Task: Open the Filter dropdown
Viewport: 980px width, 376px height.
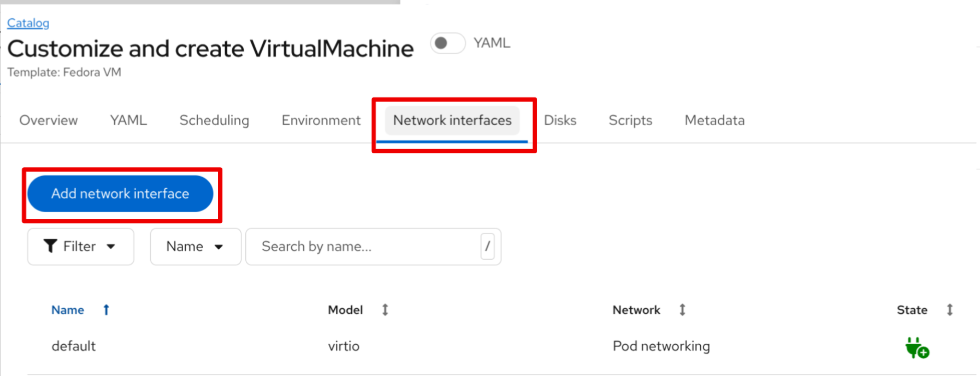Action: [x=80, y=246]
